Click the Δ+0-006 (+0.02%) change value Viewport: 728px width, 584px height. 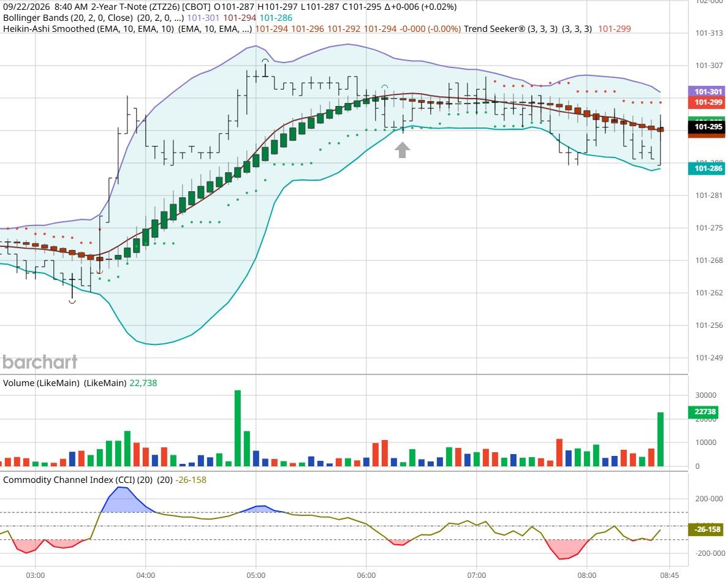tap(420, 7)
